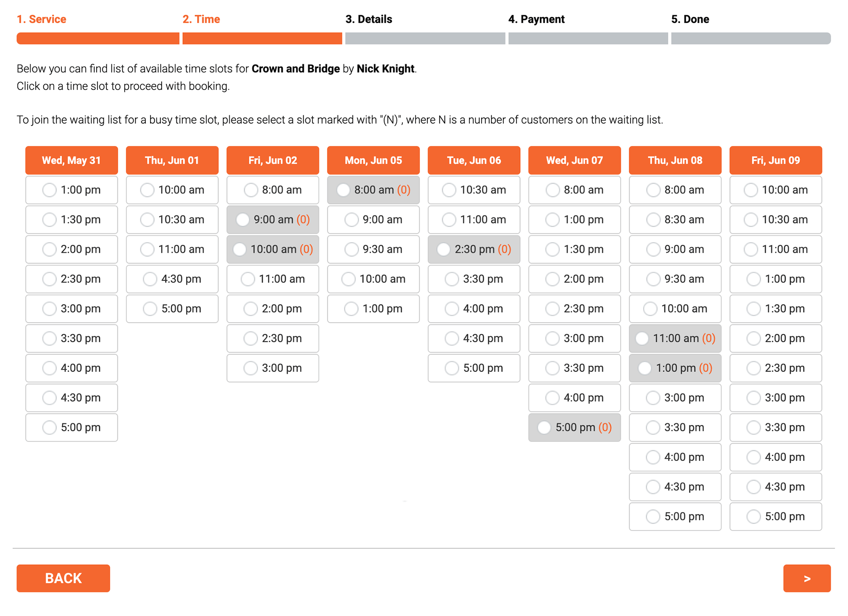Choose 2:30 pm (0) on Tue, Jun 06

coord(474,249)
